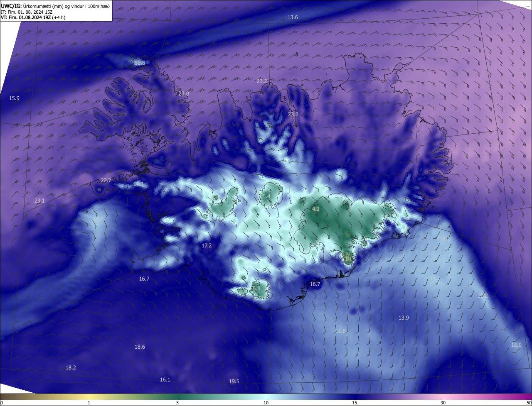Click the 10 tick on the color scale
Image resolution: width=532 pixels, height=406 pixels.
pos(266,403)
